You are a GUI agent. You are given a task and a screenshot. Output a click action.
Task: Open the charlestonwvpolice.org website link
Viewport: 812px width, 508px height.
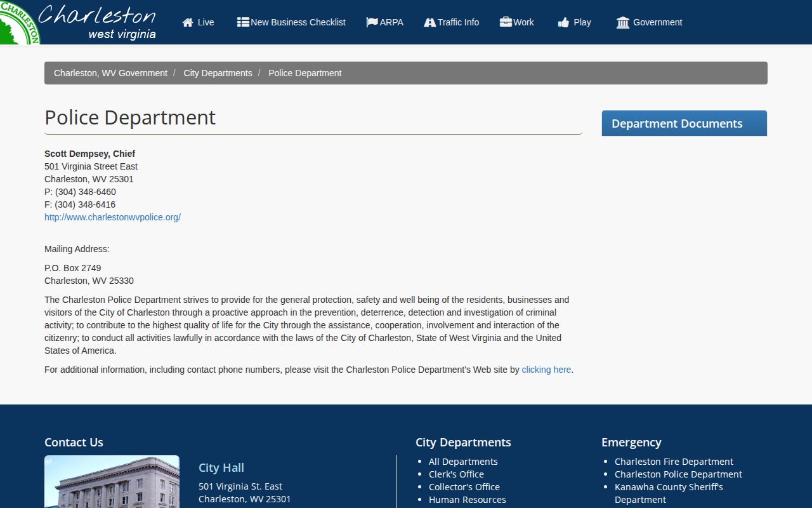click(112, 217)
